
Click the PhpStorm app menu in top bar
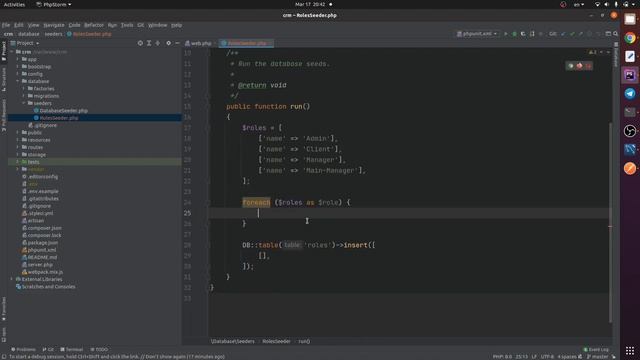[54, 4]
